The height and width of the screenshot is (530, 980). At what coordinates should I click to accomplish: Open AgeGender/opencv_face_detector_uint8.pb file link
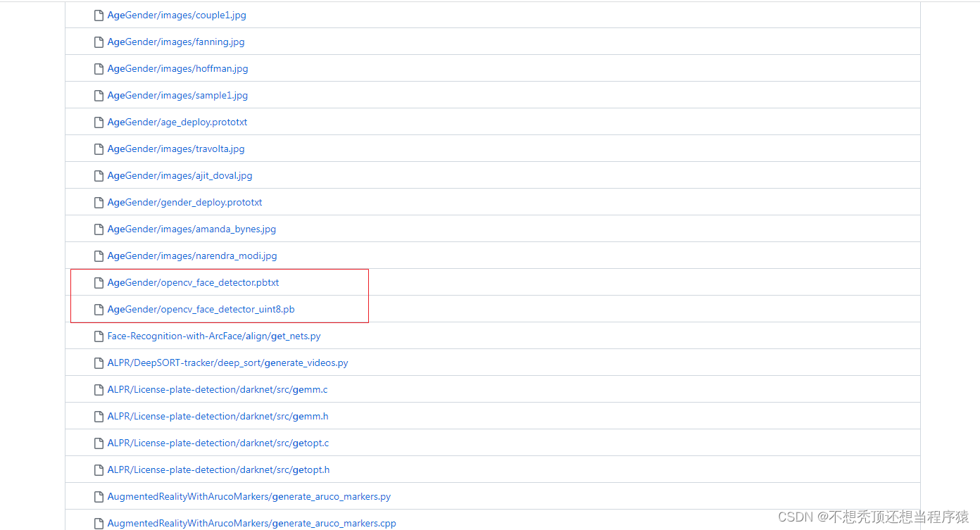point(201,309)
